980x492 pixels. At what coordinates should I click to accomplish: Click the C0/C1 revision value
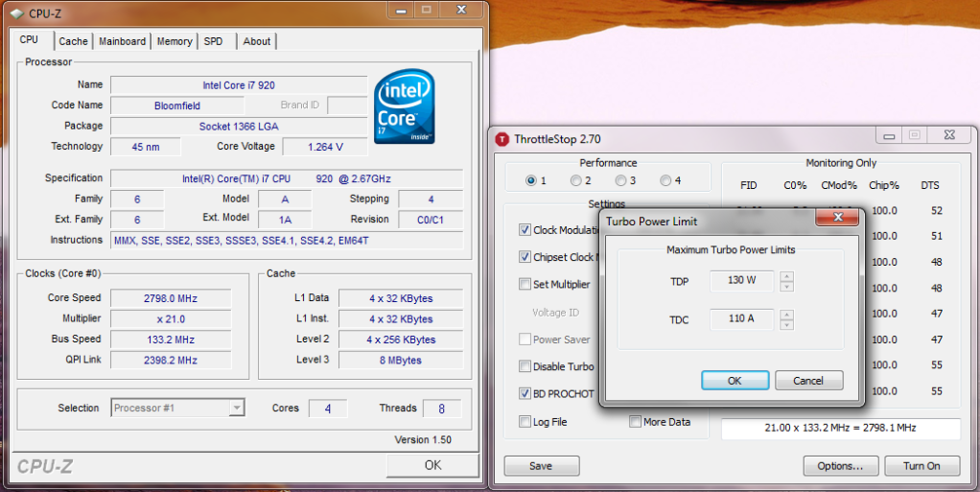click(x=431, y=220)
